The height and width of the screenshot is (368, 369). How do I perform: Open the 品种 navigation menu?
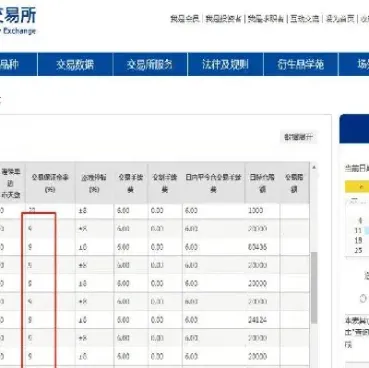[9, 64]
